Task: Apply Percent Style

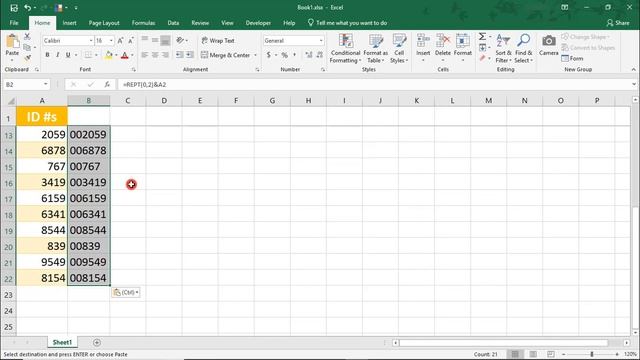Action: click(x=284, y=55)
